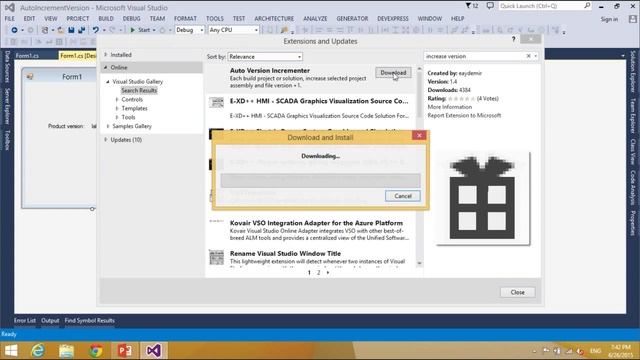Open the ARCHITECTURE menu
This screenshot has height=360, width=640.
pos(274,19)
